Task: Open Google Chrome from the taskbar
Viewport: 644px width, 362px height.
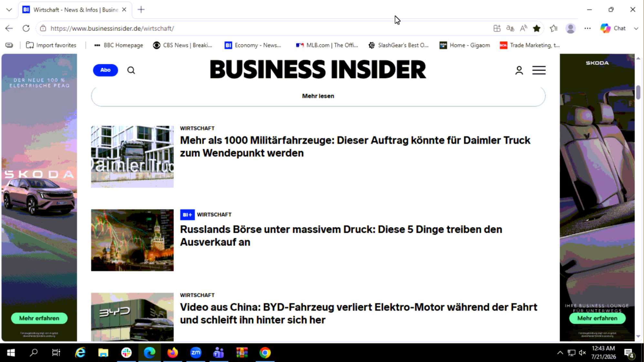Action: (265, 353)
